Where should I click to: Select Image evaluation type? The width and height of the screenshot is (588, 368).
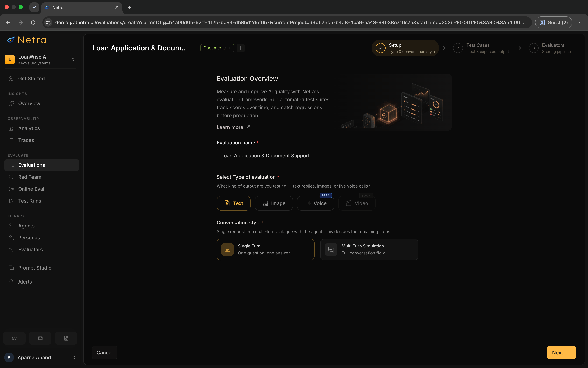click(274, 203)
